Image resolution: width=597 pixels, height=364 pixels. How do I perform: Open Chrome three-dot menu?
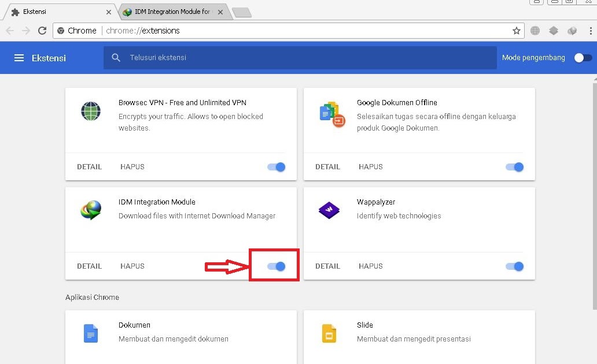pos(591,31)
